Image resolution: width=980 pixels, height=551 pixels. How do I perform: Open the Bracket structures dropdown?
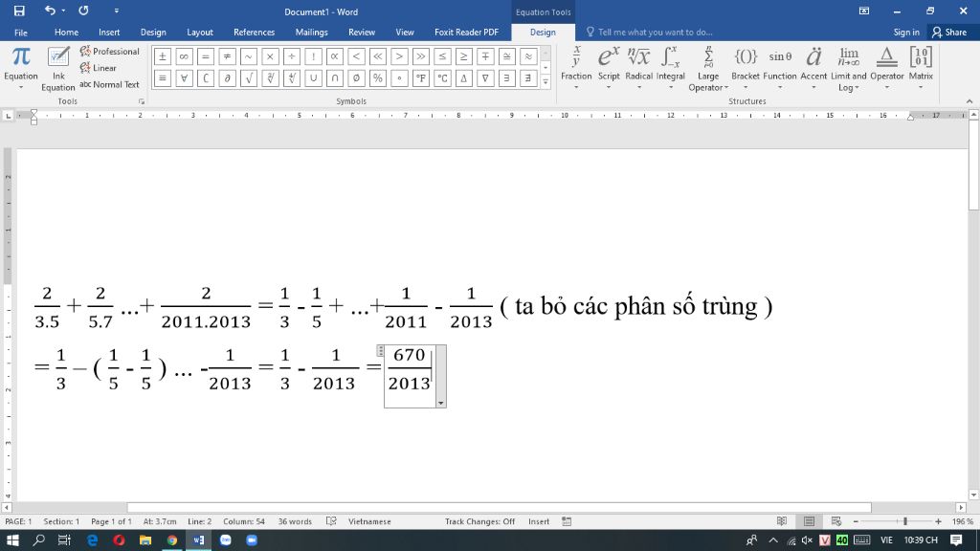point(745,68)
